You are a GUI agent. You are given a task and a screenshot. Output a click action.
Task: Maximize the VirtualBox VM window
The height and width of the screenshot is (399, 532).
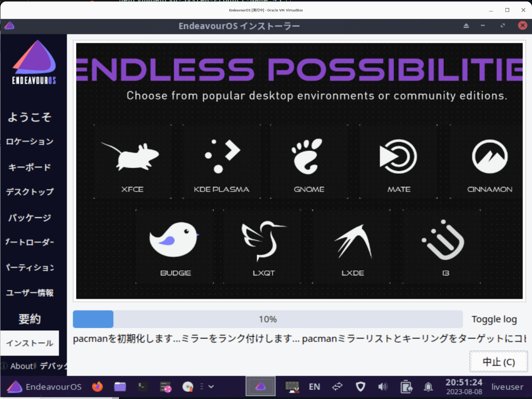[507, 10]
